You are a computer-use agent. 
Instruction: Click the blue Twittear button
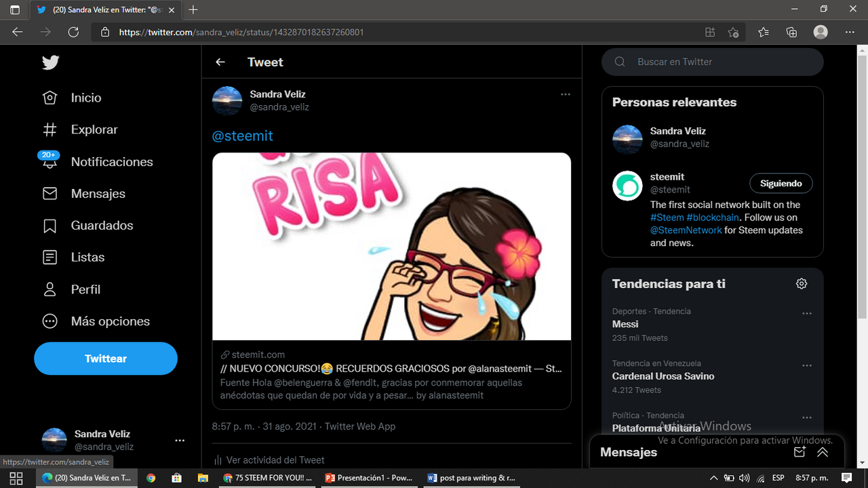coord(106,359)
